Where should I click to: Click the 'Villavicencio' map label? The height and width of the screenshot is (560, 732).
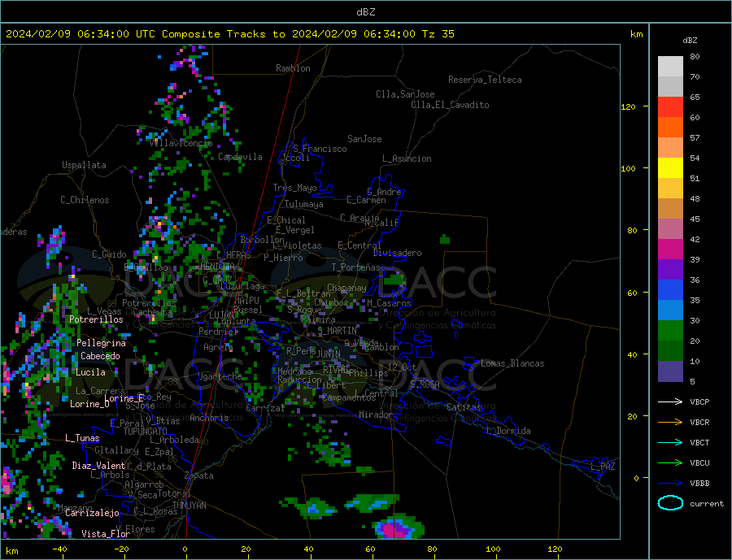[181, 143]
